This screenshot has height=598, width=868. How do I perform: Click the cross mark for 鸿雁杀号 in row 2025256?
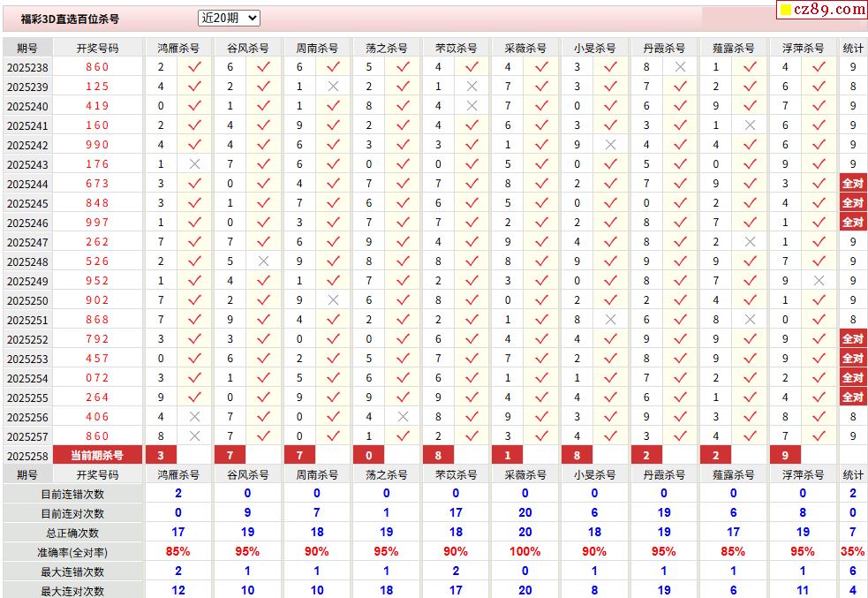coord(194,417)
